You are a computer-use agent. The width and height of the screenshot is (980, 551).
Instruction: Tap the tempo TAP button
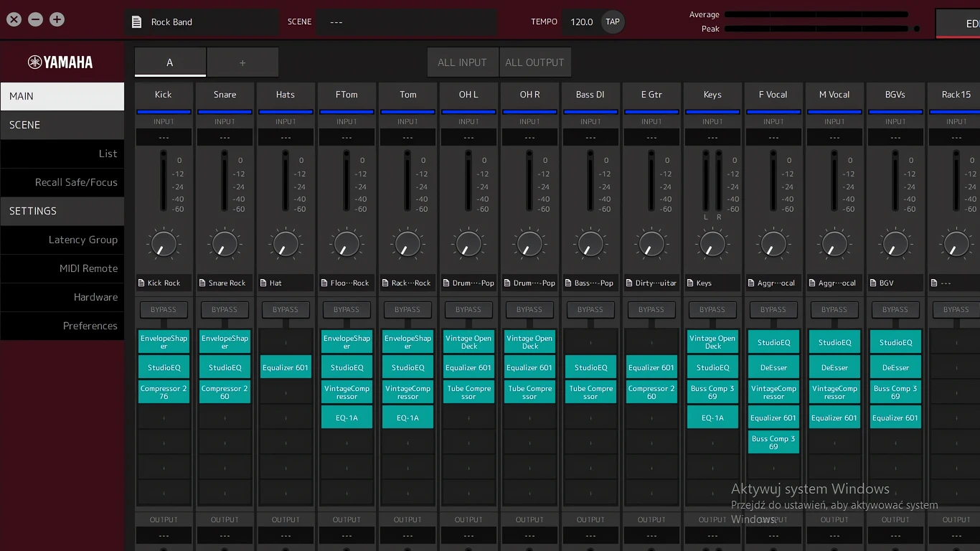pyautogui.click(x=613, y=22)
